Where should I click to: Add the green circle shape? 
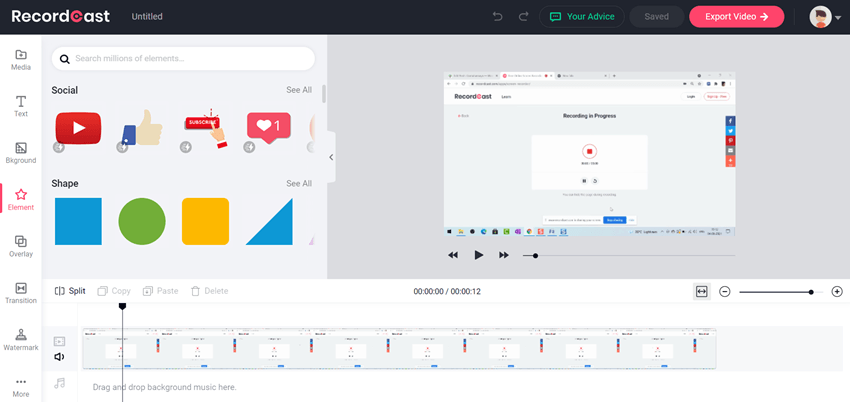point(142,221)
